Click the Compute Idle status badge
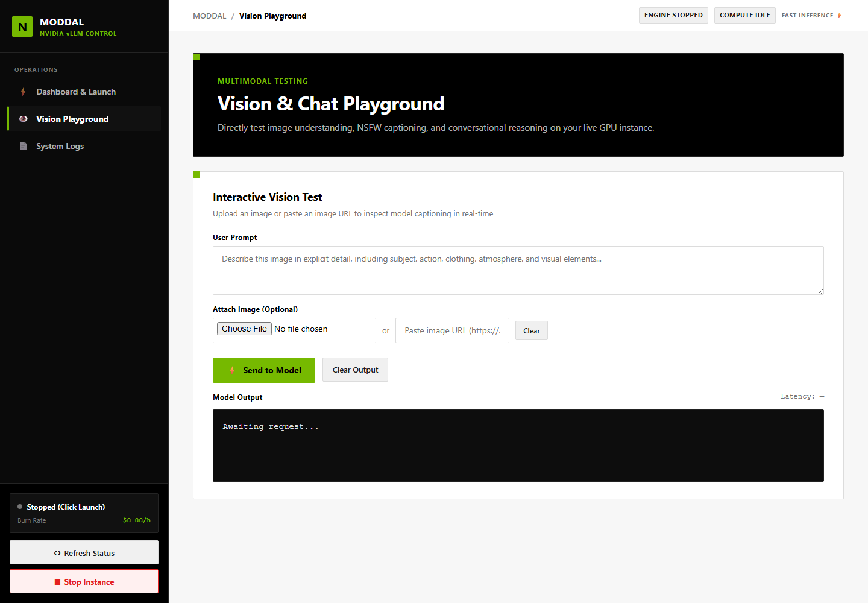Screen dimensions: 868x603 745,15
